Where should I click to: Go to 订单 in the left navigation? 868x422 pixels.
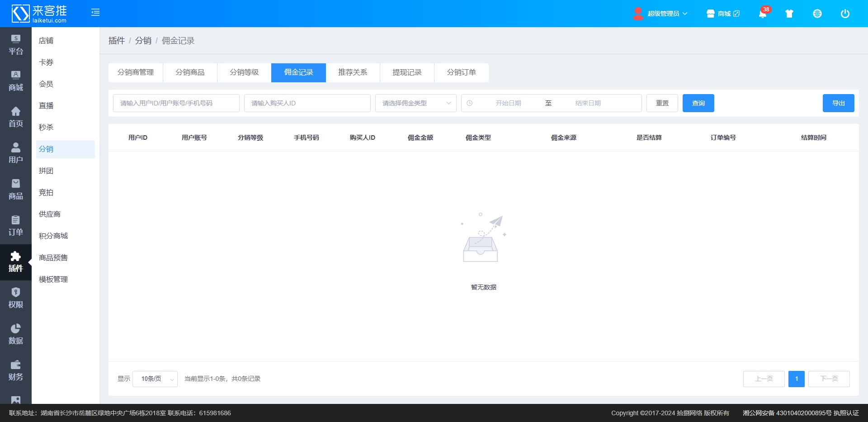(16, 226)
